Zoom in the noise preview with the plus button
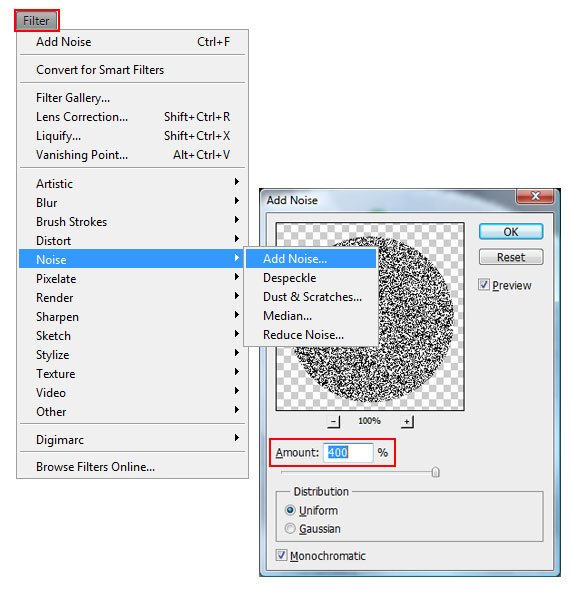 click(407, 422)
